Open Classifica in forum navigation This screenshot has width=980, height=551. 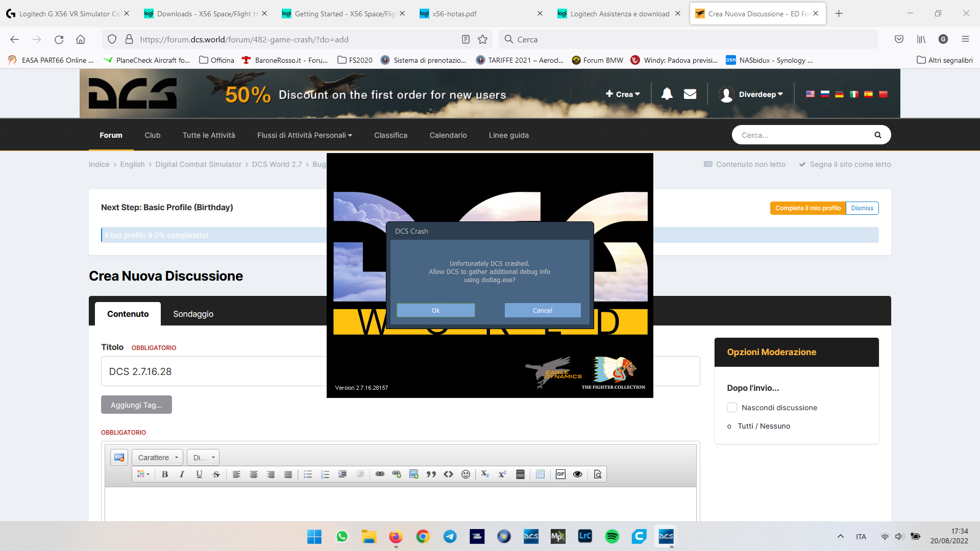point(390,135)
